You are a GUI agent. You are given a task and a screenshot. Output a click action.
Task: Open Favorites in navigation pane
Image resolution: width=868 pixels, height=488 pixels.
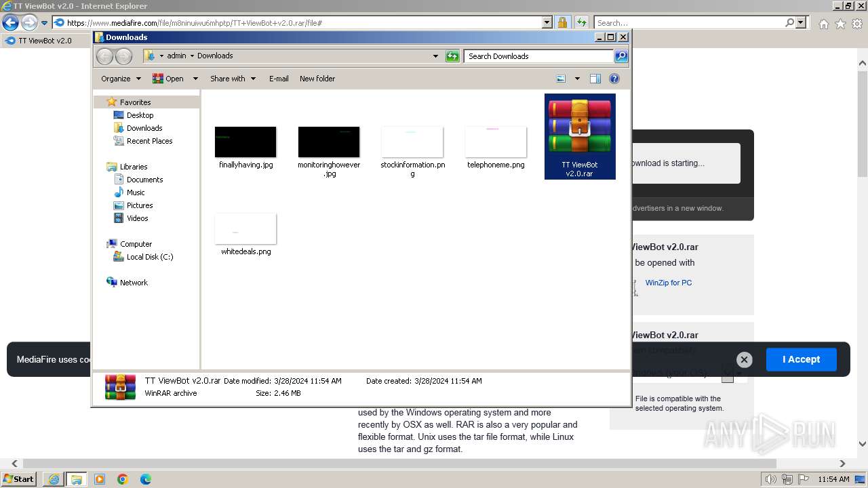point(135,102)
